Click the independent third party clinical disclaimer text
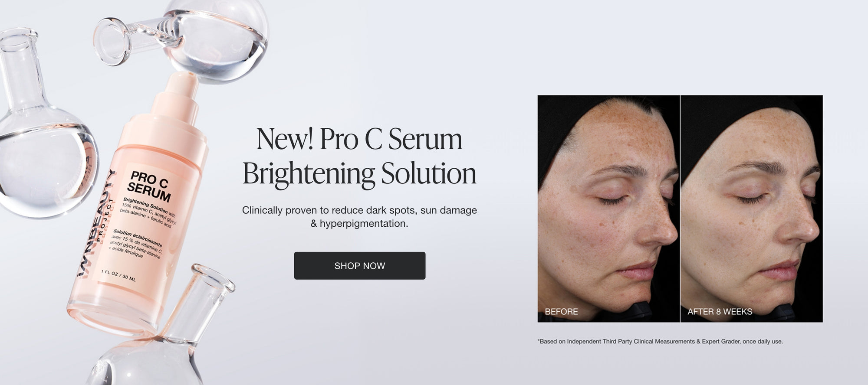 660,342
